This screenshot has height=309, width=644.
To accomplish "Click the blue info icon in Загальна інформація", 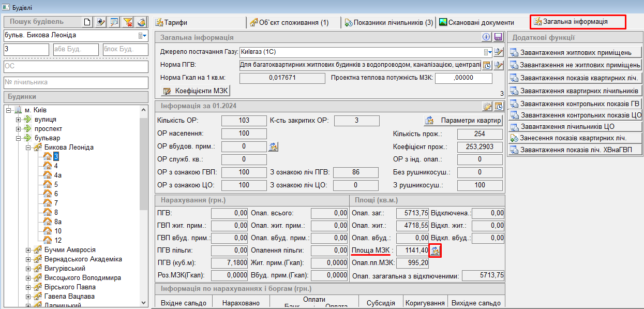I will [x=486, y=37].
